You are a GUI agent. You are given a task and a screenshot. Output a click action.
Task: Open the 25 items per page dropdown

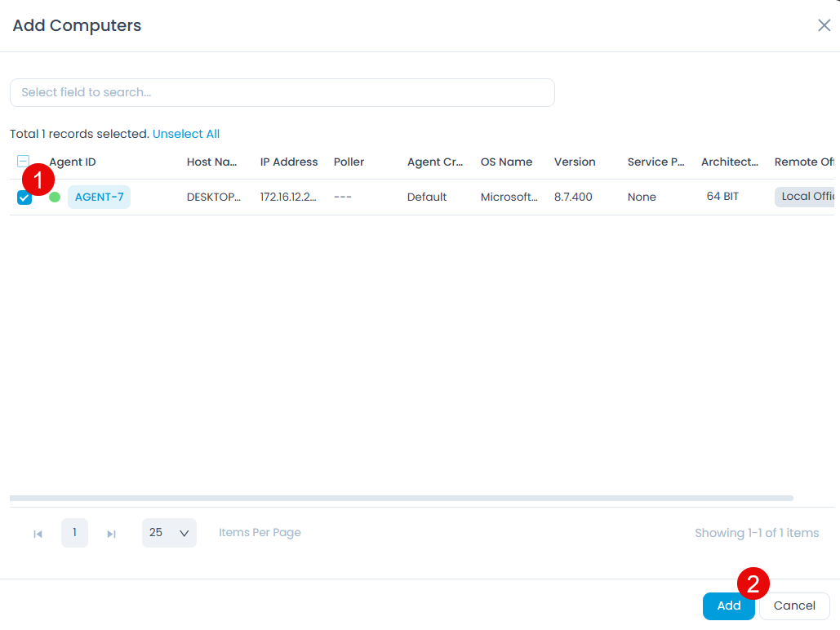169,533
